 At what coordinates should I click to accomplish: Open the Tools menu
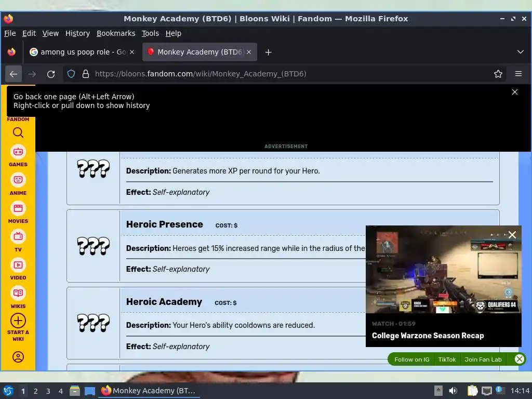point(150,33)
